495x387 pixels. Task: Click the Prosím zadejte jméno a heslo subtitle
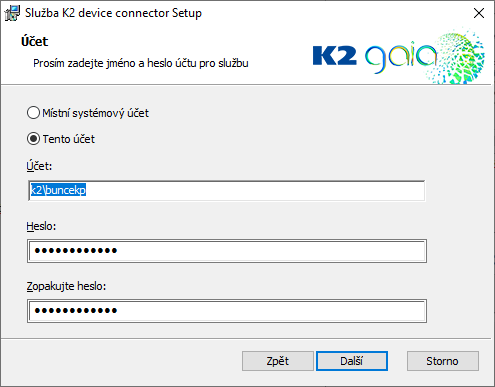click(x=141, y=63)
